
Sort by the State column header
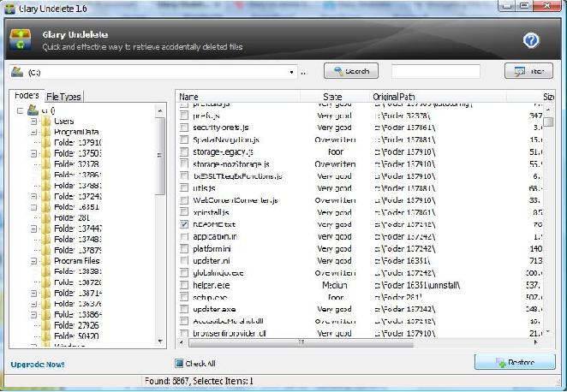coord(334,97)
